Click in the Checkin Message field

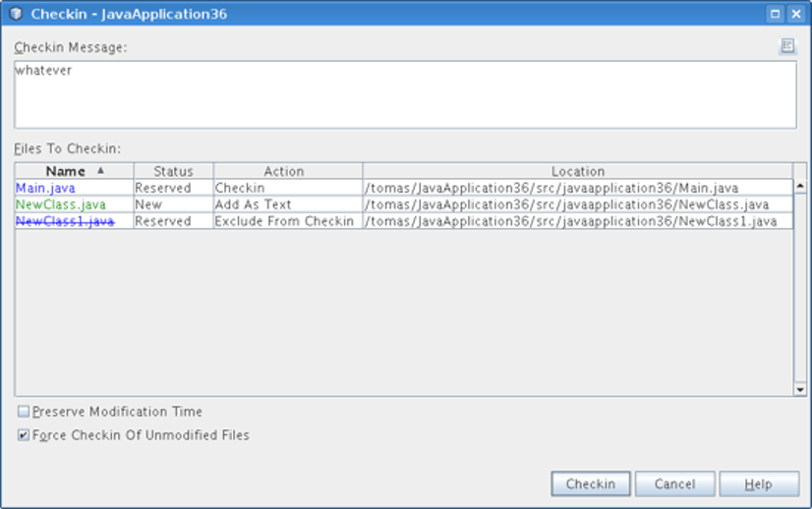coord(405,94)
